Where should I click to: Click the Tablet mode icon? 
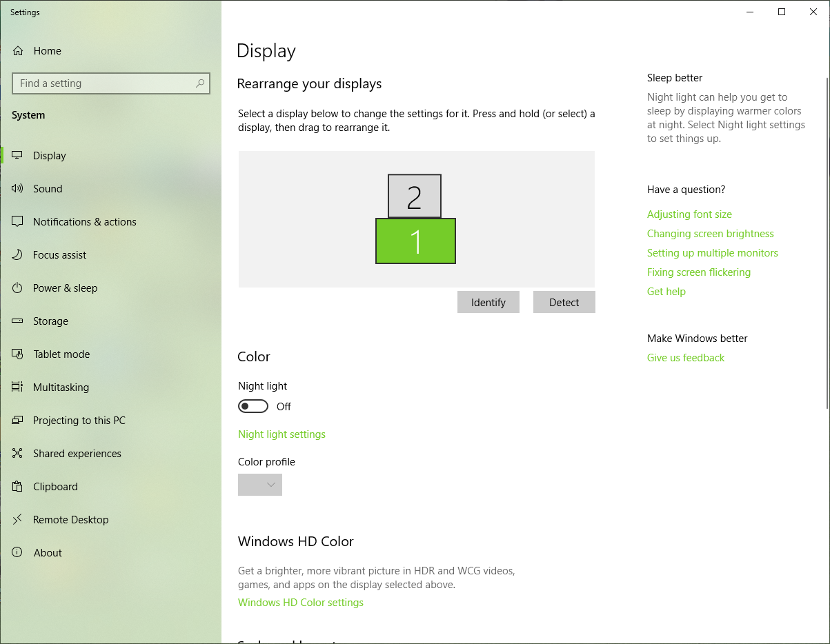[18, 354]
